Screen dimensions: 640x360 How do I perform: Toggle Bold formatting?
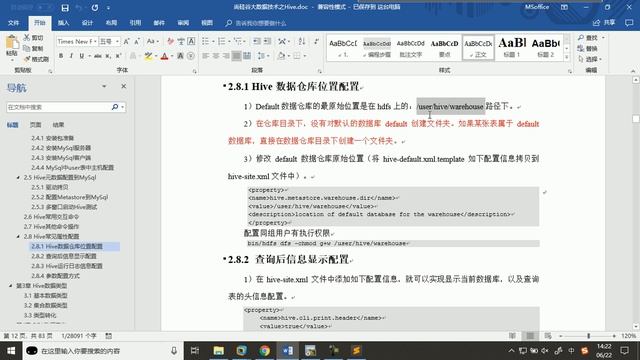click(x=61, y=56)
